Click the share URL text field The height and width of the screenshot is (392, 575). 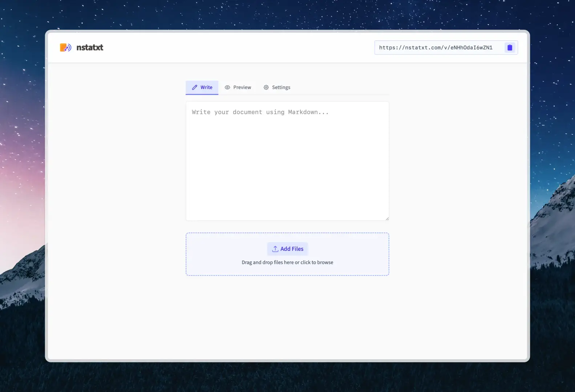pos(436,48)
